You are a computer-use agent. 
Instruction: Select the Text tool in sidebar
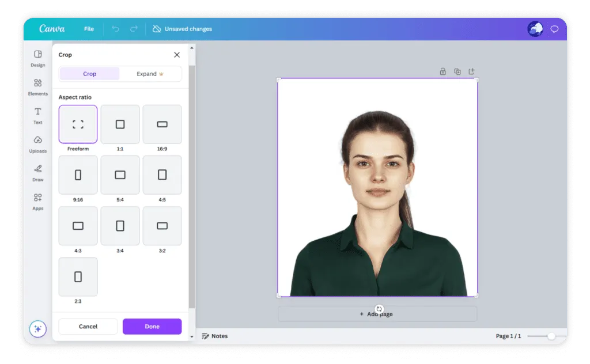tap(38, 115)
